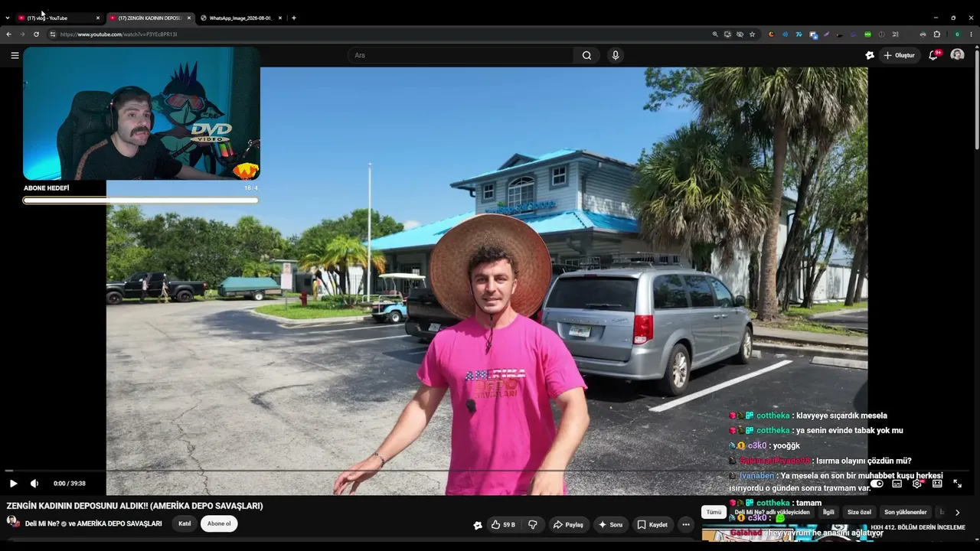This screenshot has height=551, width=980.
Task: Select the Tümü filter chip
Action: [x=714, y=512]
